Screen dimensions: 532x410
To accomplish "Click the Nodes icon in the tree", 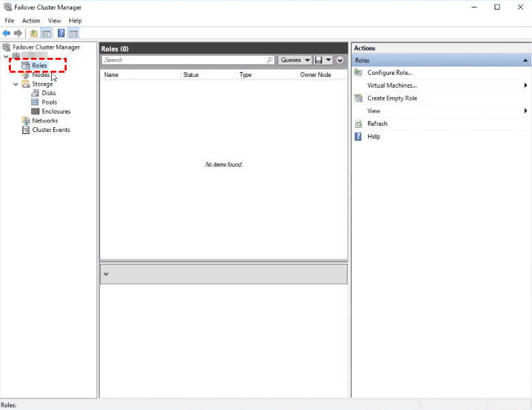I will click(26, 75).
